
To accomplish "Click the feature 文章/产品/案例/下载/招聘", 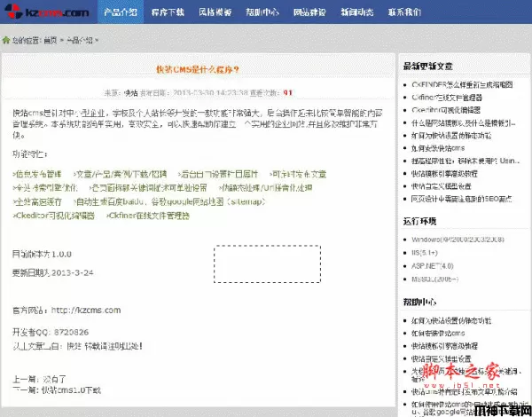I will coord(120,174).
